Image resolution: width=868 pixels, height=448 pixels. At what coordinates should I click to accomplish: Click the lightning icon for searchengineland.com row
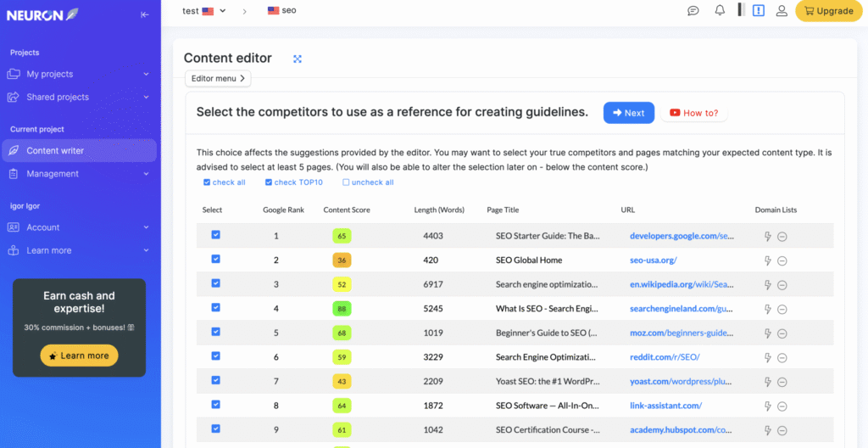click(x=768, y=310)
